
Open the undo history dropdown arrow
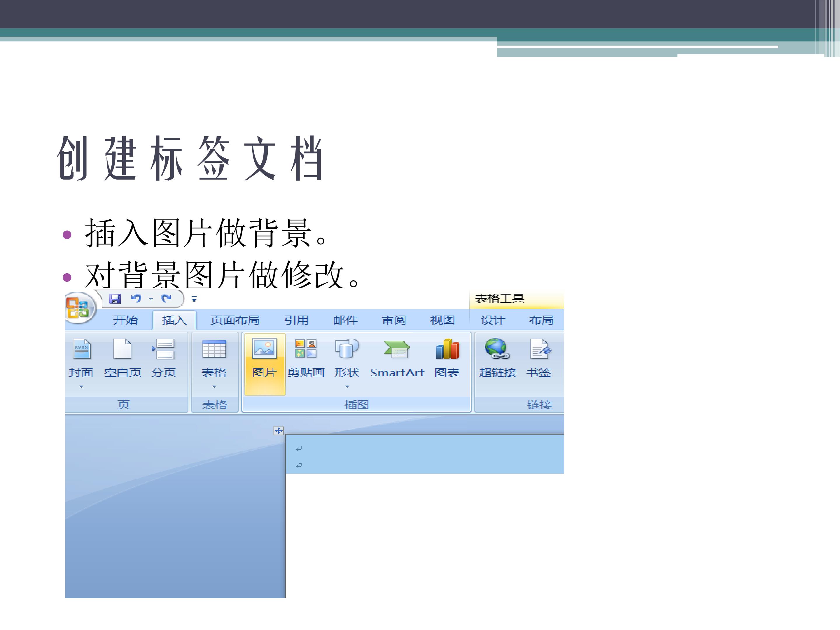151,299
